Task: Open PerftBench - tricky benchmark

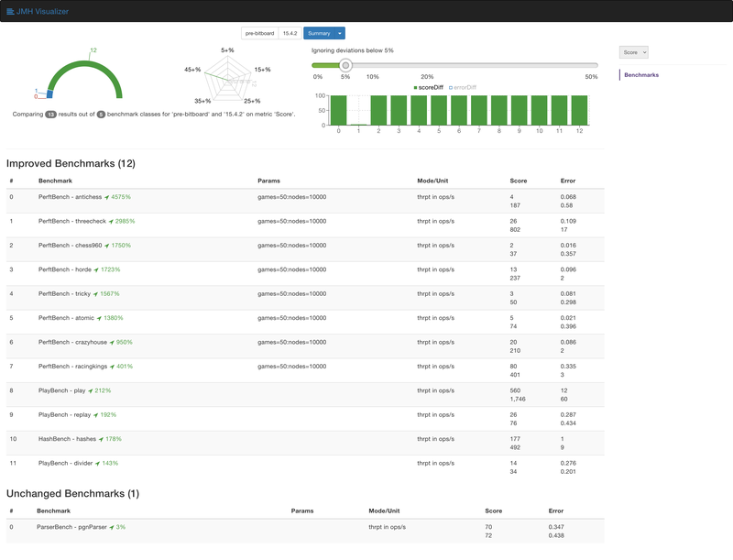Action: coord(64,294)
